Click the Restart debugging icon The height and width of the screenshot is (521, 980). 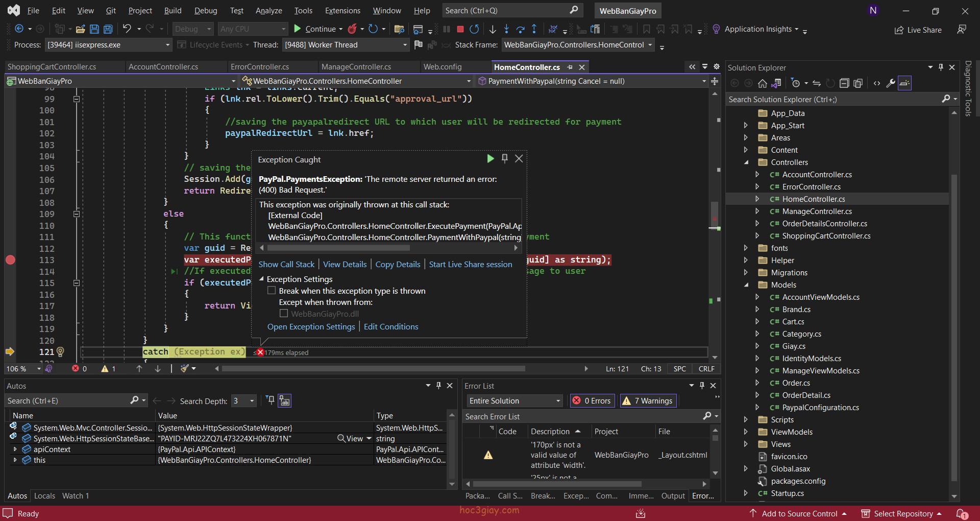pos(474,29)
